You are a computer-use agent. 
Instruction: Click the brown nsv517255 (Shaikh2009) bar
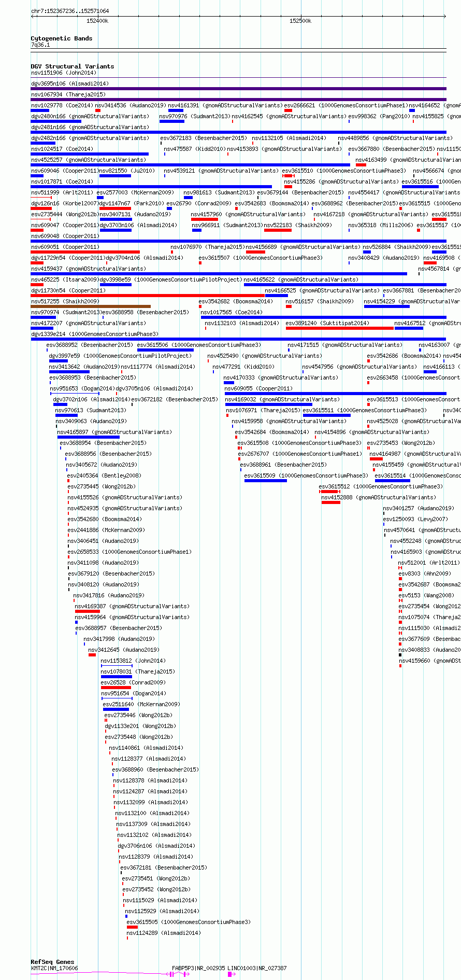click(91, 306)
